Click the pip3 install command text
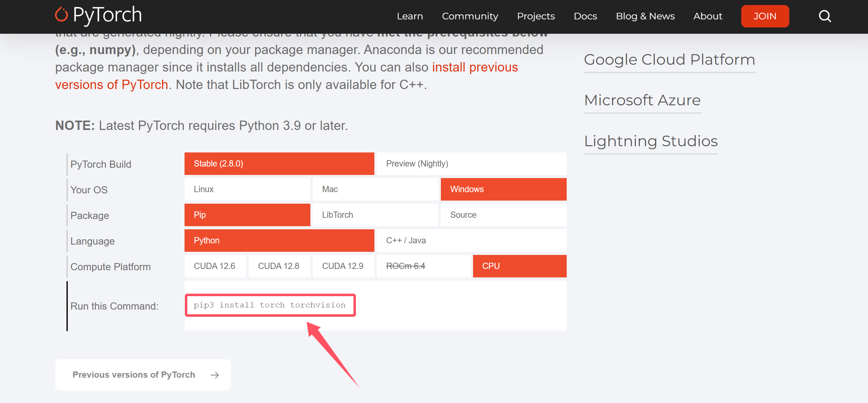The width and height of the screenshot is (868, 403). pos(269,305)
